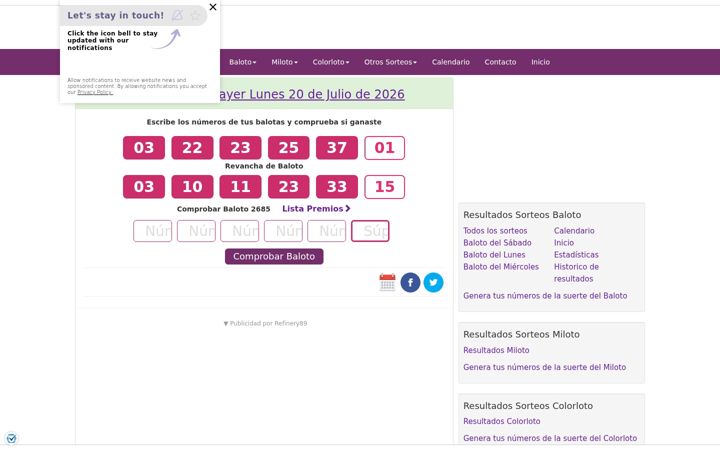Click Baloto ball number 37
The width and height of the screenshot is (720, 450).
[x=337, y=148]
